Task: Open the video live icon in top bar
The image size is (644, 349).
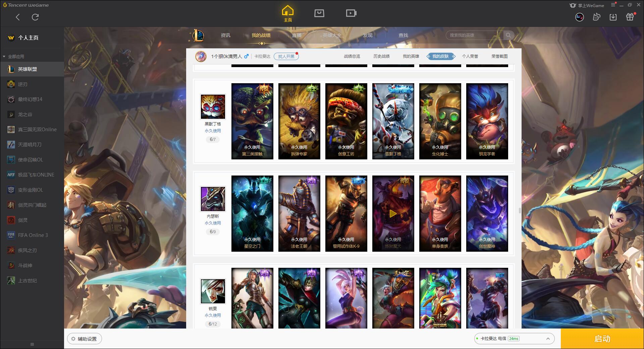Action: click(351, 13)
